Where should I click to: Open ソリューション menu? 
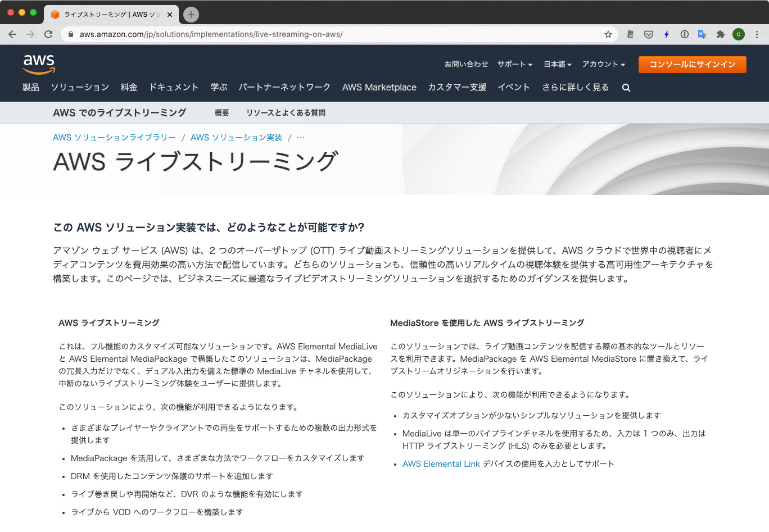(80, 87)
